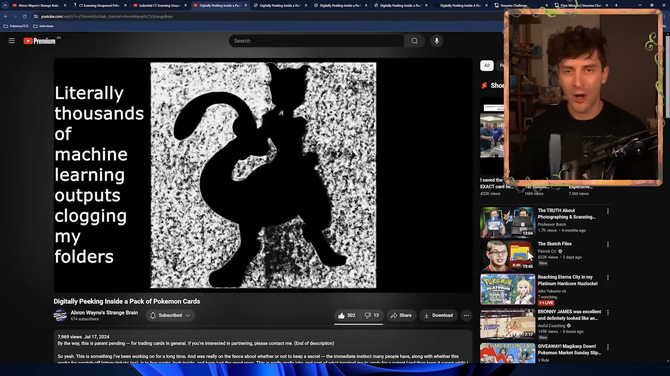
Task: Download the video
Action: pos(438,315)
